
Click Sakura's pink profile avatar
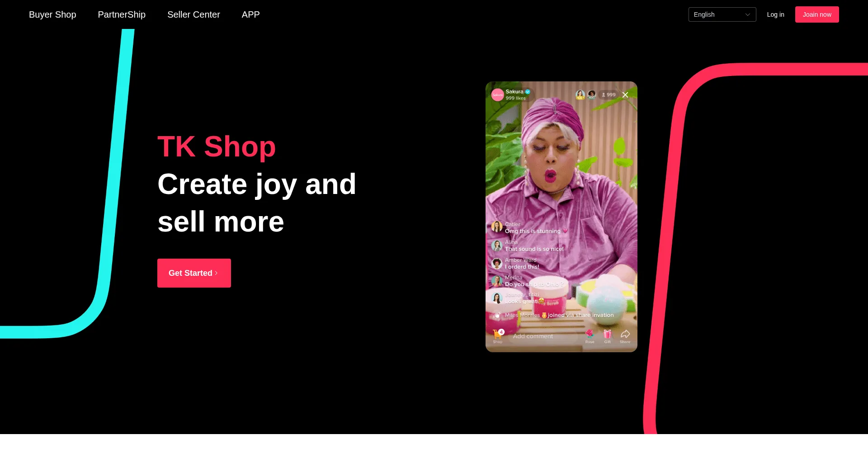click(497, 95)
